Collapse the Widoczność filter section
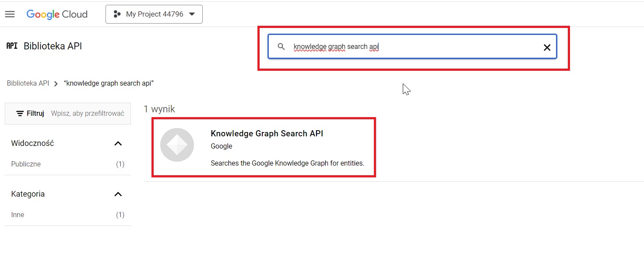This screenshot has height=253, width=644. pyautogui.click(x=118, y=143)
